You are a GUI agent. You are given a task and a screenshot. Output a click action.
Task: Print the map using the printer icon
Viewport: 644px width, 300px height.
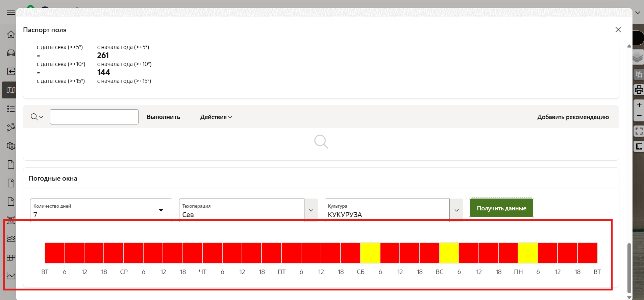(x=639, y=90)
